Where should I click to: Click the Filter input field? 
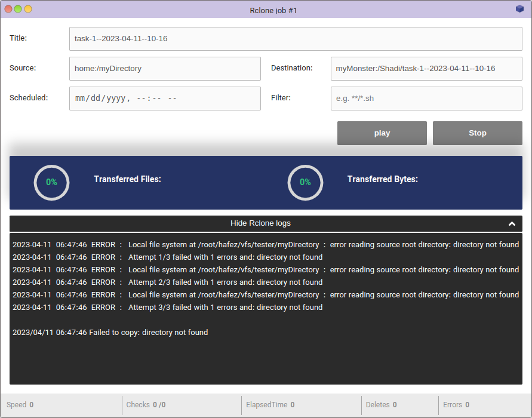[426, 99]
